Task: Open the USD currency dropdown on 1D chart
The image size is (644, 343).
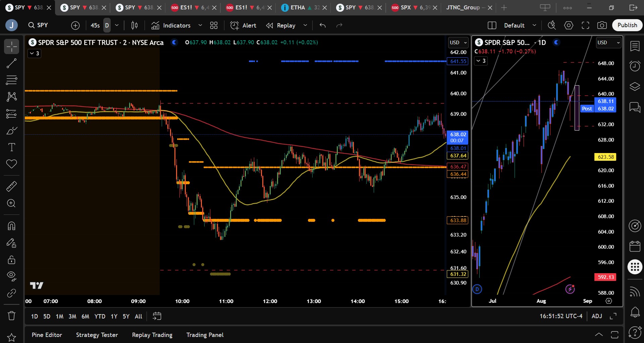Action: click(608, 43)
